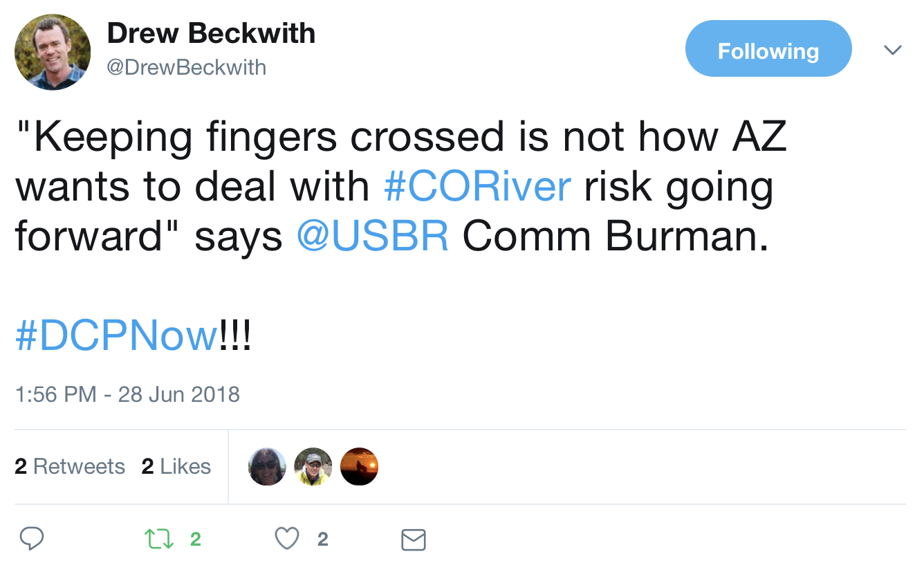Open the yellow-jacket liker avatar
Viewport: 924px width, 563px height.
[x=313, y=466]
